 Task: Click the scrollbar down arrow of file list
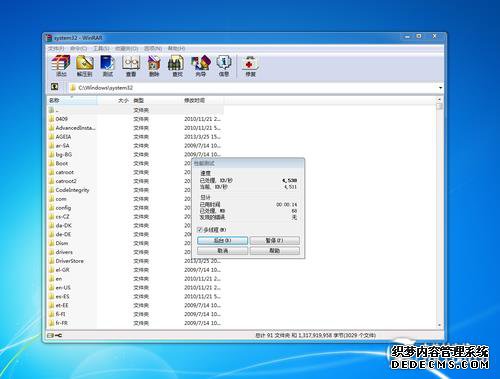coord(440,325)
